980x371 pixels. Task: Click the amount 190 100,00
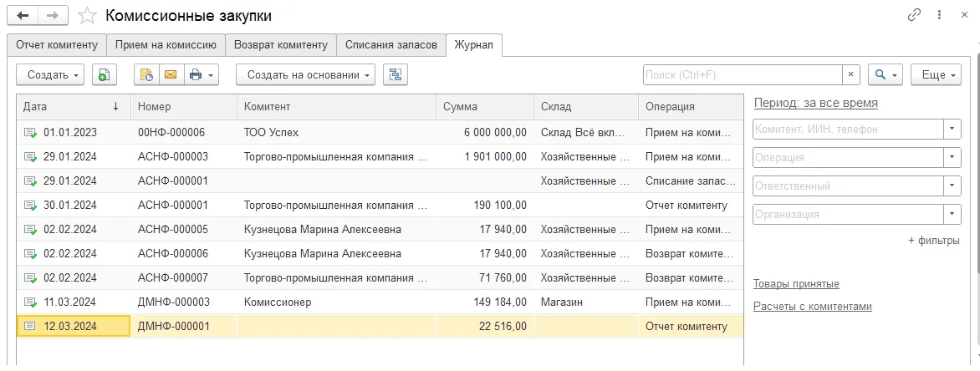[501, 205]
